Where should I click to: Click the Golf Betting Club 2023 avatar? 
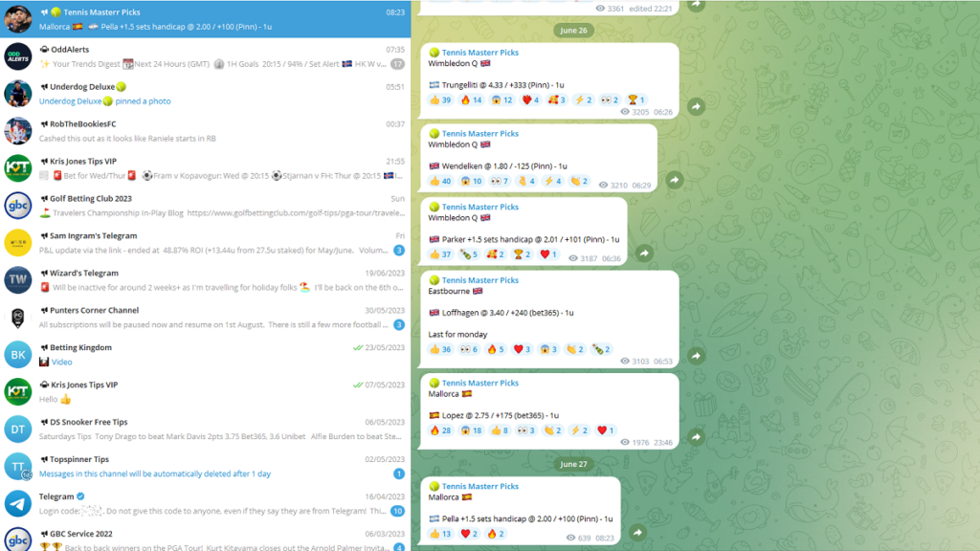[17, 206]
